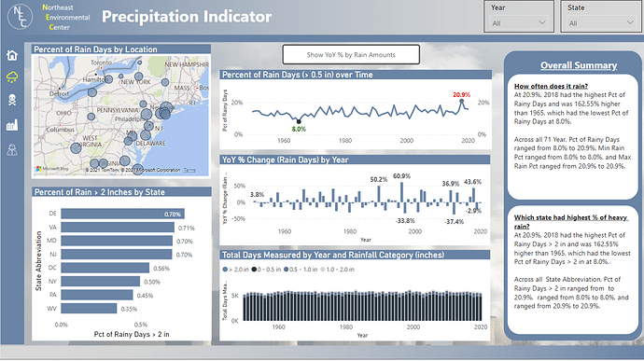This screenshot has width=644, height=361.
Task: Click the Percent of Rain Days by Location title
Action: [95, 49]
